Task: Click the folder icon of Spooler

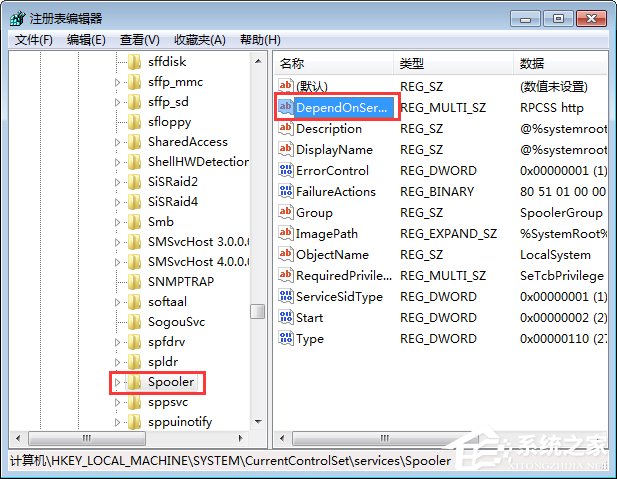Action: pyautogui.click(x=134, y=382)
